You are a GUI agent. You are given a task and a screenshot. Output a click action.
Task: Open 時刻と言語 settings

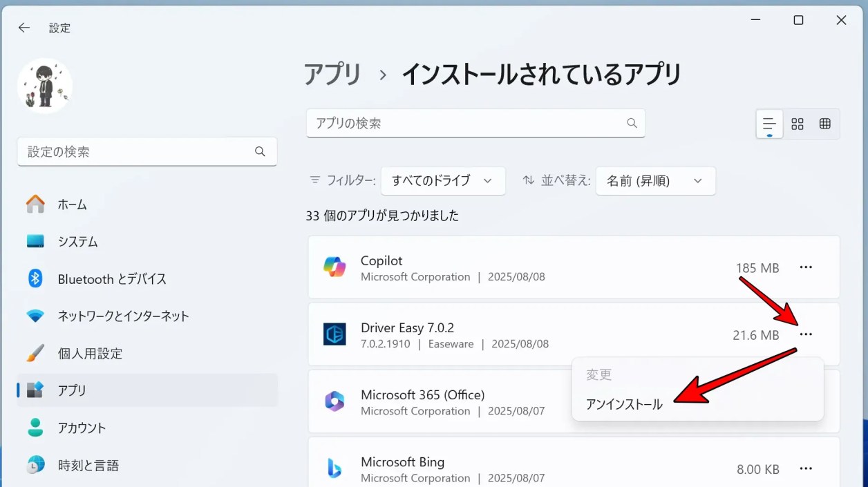tap(147, 465)
